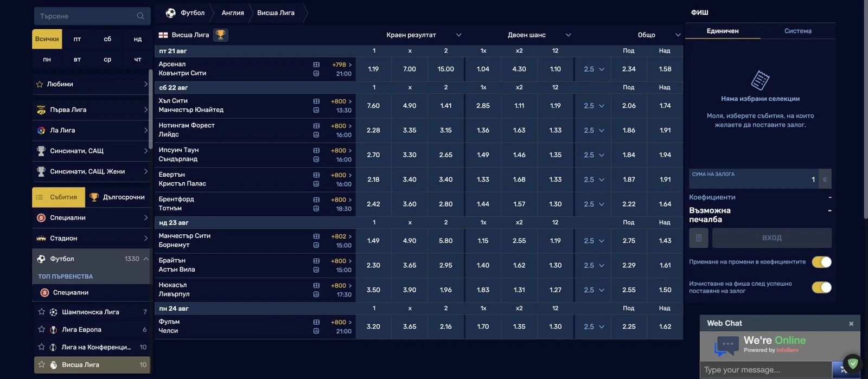Click the star icon beside Лига на Конференци...
This screenshot has height=379, width=868.
pos(41,347)
